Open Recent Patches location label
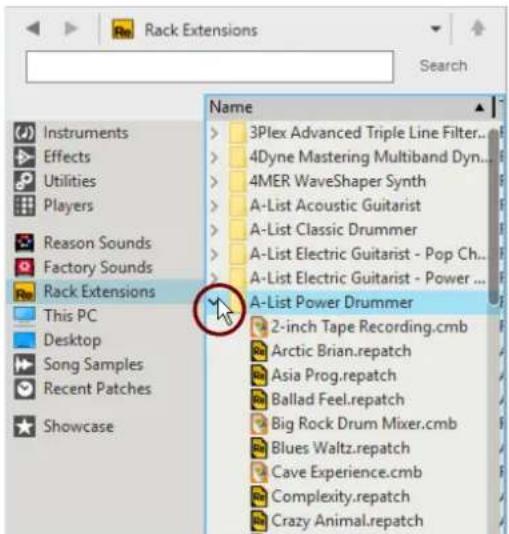 [x=97, y=389]
